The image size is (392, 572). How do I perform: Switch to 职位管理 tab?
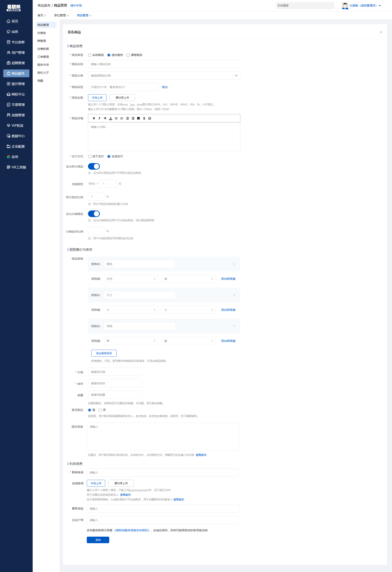[60, 16]
